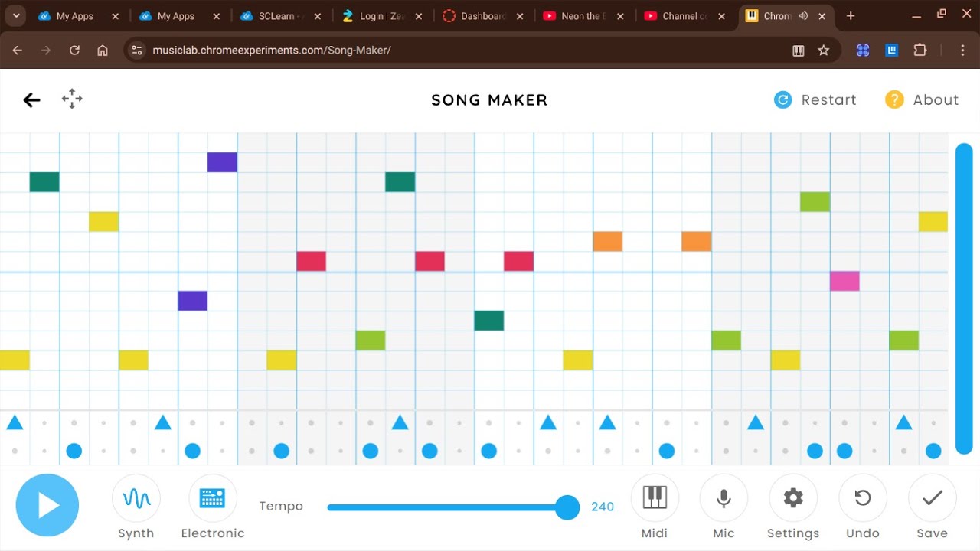
Task: Open the About info
Action: (922, 99)
